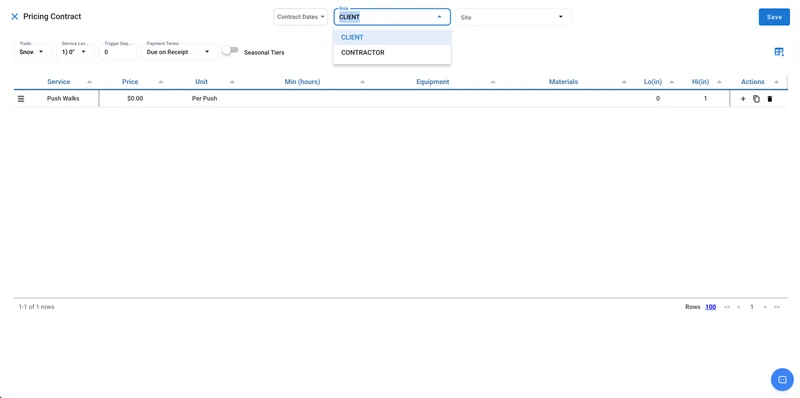Sort by the Materials column arrow

623,82
